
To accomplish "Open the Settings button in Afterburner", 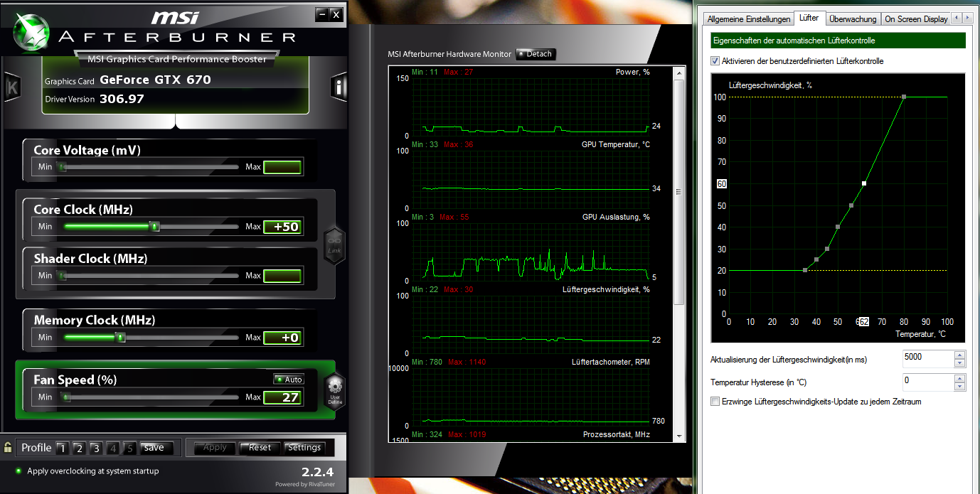I will coord(305,448).
